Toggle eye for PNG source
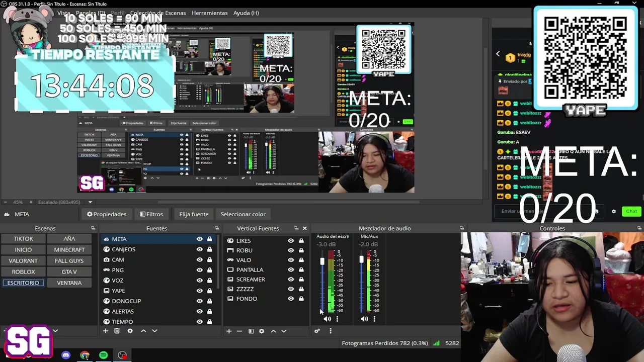 200,270
